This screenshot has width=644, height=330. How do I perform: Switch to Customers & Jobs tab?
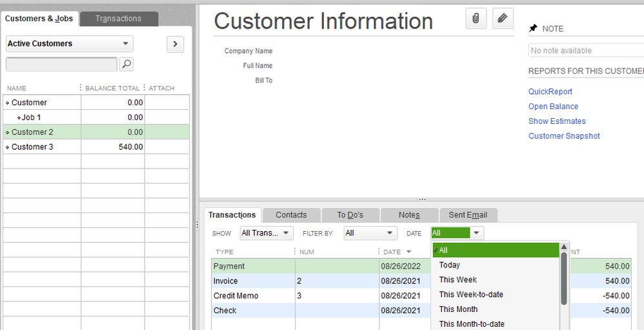(39, 19)
